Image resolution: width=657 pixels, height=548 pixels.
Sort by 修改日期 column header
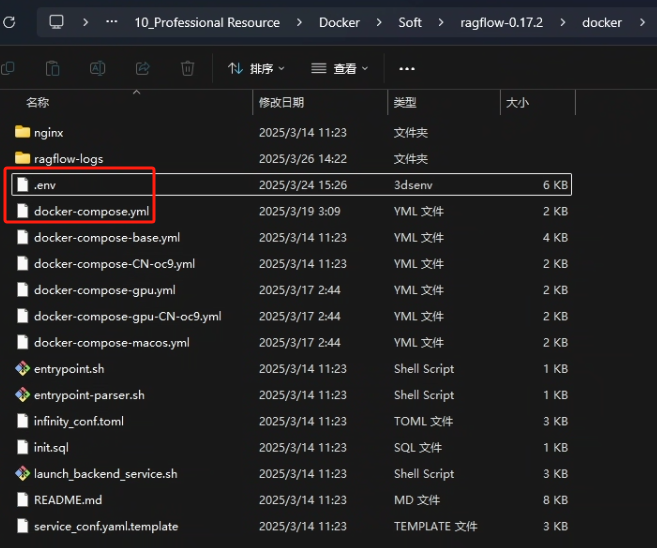click(281, 103)
